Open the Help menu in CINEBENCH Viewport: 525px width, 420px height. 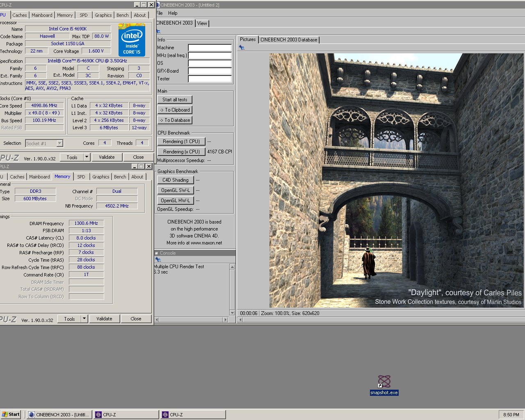(173, 13)
